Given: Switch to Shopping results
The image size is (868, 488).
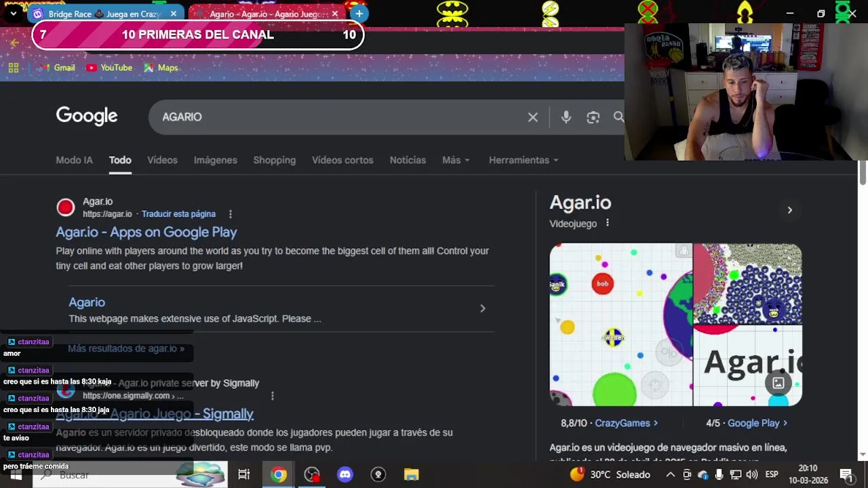Looking at the screenshot, I should coord(274,160).
